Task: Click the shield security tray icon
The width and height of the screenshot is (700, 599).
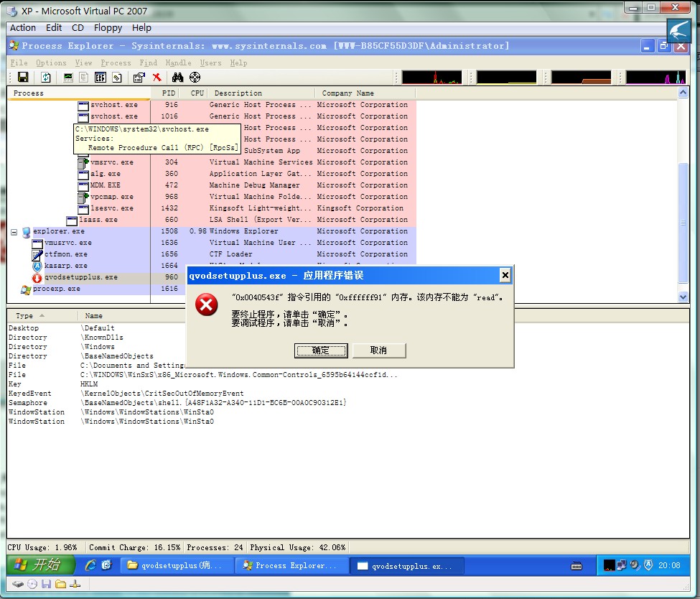Action: point(648,565)
